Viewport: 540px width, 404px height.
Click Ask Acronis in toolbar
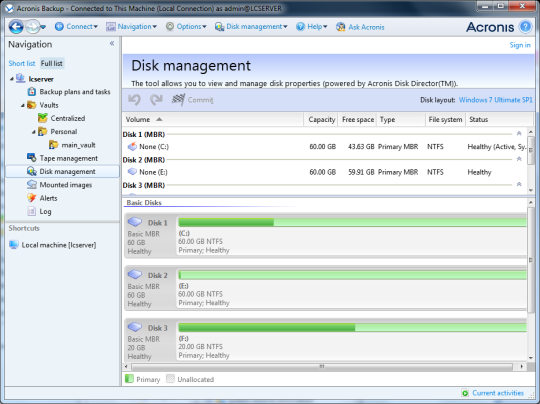pos(360,27)
